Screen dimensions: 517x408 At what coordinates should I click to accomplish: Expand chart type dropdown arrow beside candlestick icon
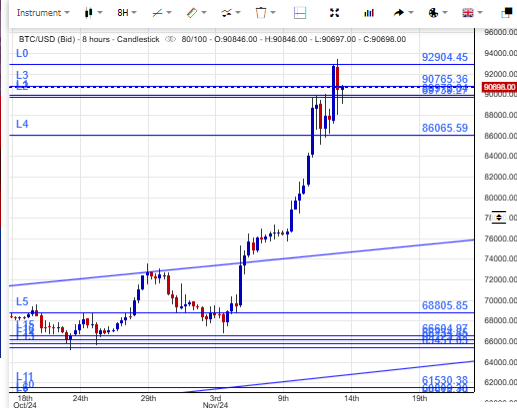pos(100,13)
